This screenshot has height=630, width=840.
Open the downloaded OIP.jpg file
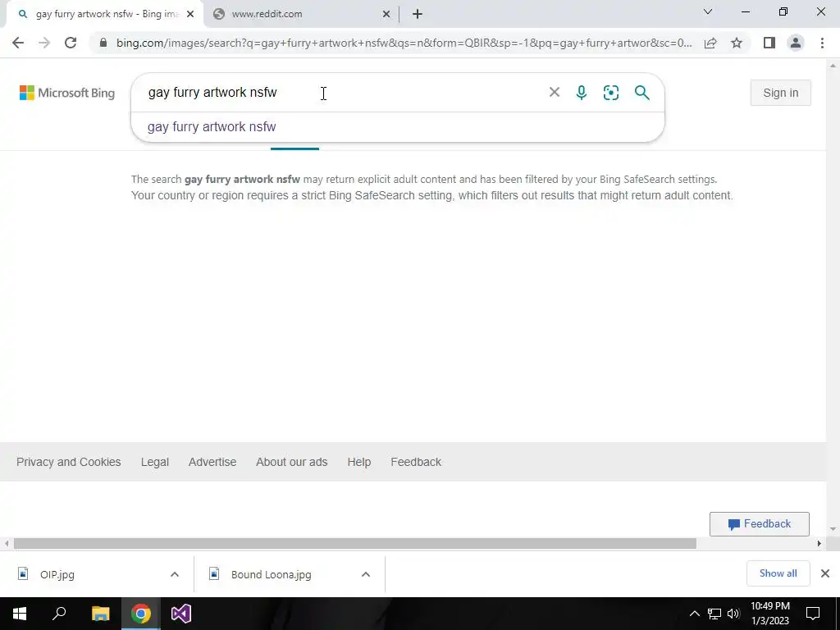tap(57, 574)
